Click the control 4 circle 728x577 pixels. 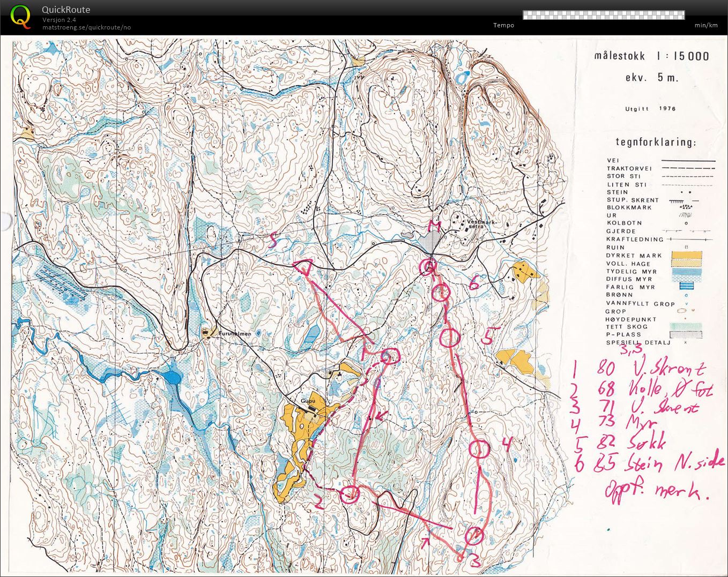point(480,449)
